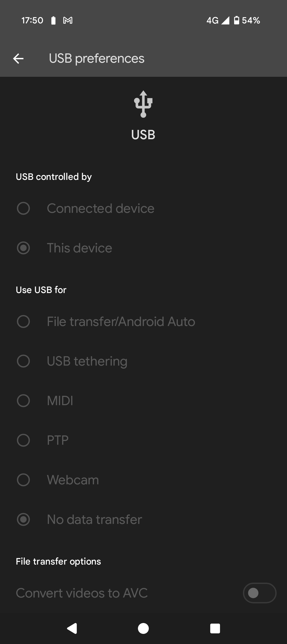This screenshot has width=287, height=644.
Task: Choose File transfer/Android Auto option
Action: pos(143,321)
